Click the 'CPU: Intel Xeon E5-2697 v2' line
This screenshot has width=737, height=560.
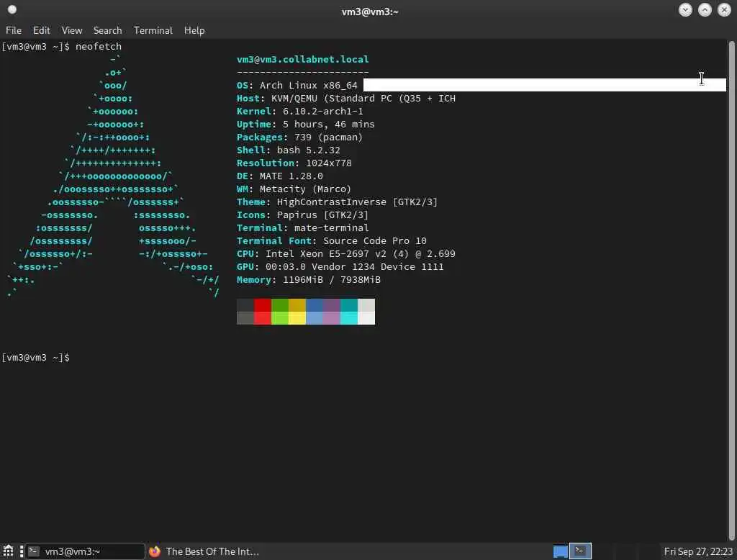(346, 254)
